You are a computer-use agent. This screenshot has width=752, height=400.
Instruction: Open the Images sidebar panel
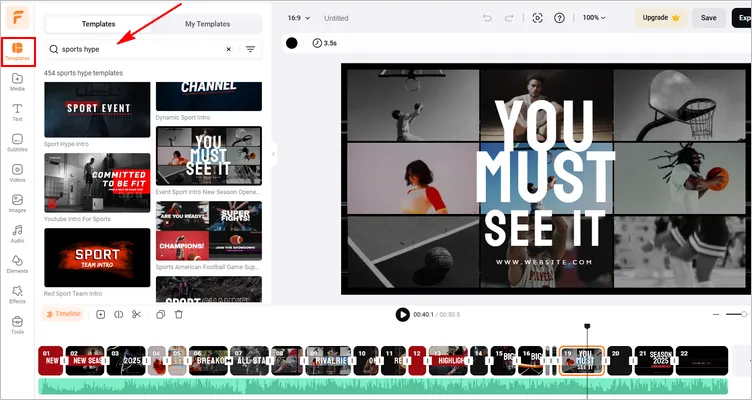17,203
